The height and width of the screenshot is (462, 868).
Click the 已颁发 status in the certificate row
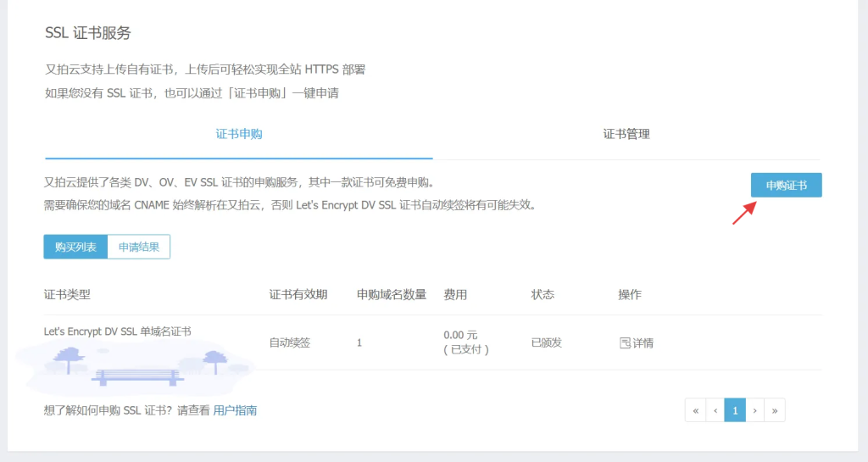coord(546,343)
